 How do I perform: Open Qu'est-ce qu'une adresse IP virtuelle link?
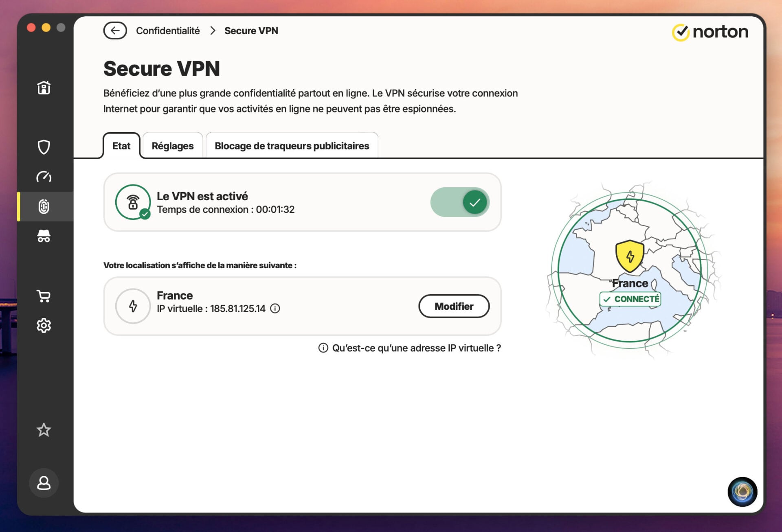click(410, 348)
